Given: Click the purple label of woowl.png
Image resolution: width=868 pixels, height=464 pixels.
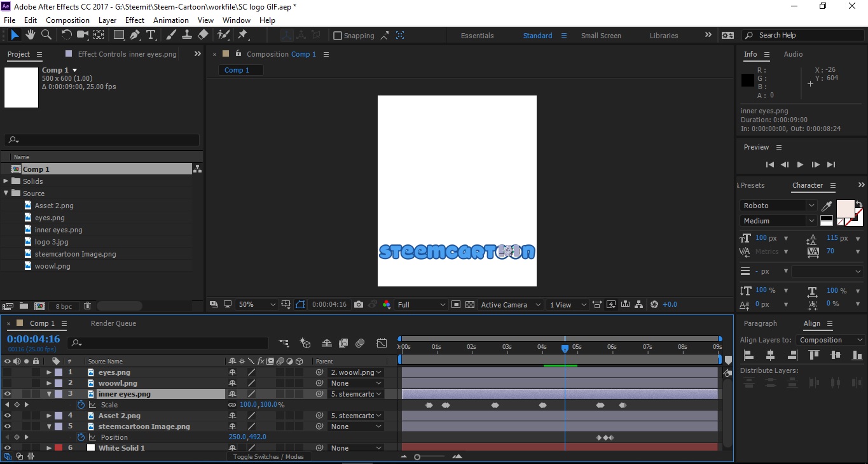Looking at the screenshot, I should coord(59,383).
